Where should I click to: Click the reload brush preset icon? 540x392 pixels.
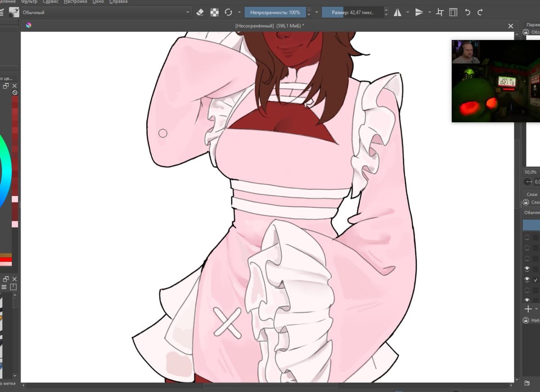tap(229, 12)
